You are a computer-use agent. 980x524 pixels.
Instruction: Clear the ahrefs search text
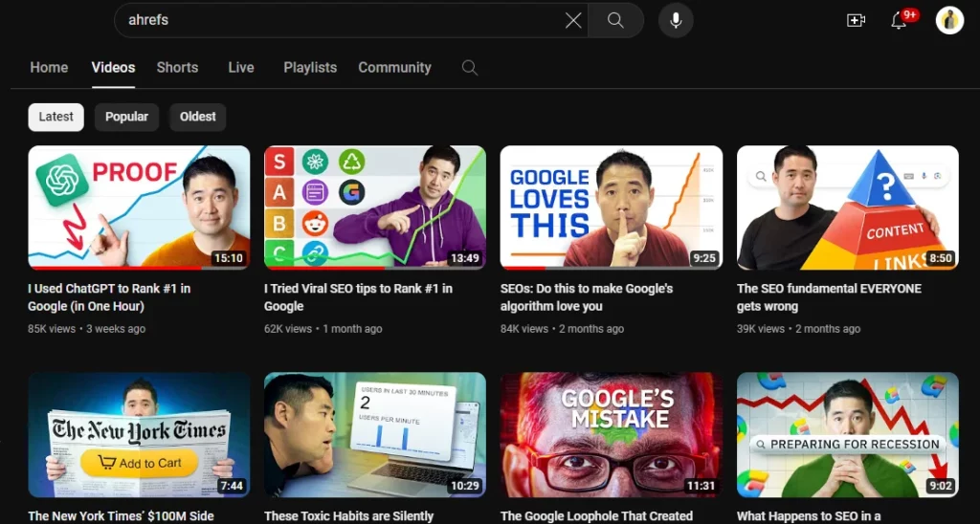tap(573, 21)
